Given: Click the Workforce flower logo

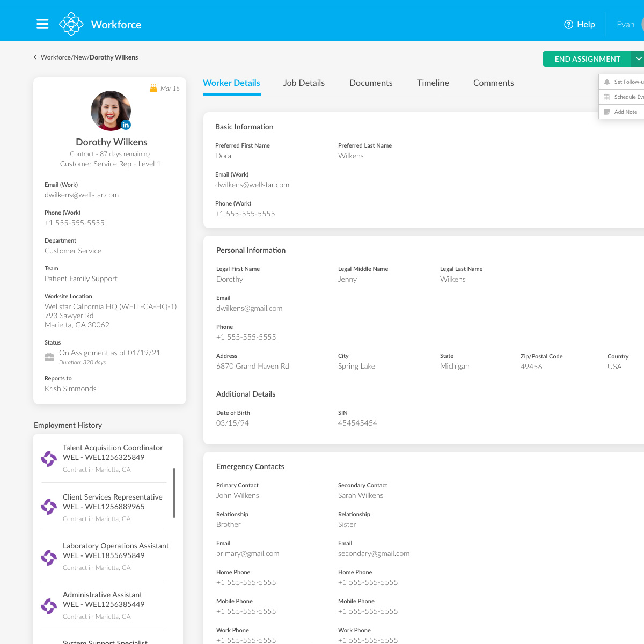Looking at the screenshot, I should click(x=71, y=24).
